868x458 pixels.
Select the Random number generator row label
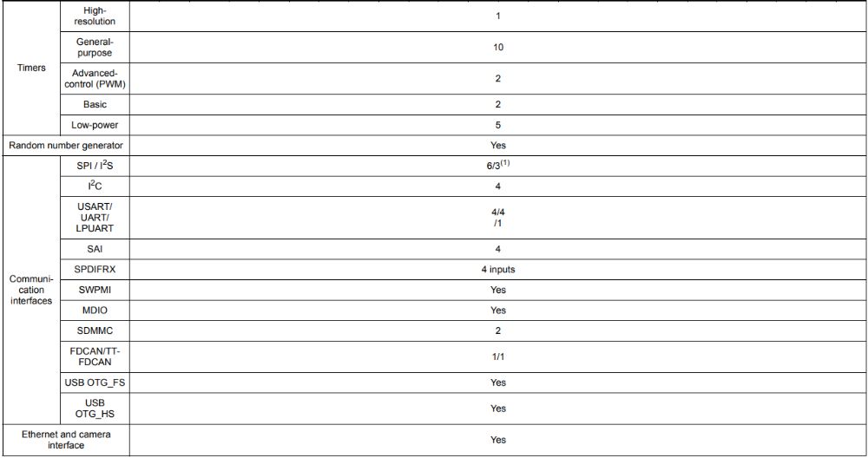pos(66,145)
